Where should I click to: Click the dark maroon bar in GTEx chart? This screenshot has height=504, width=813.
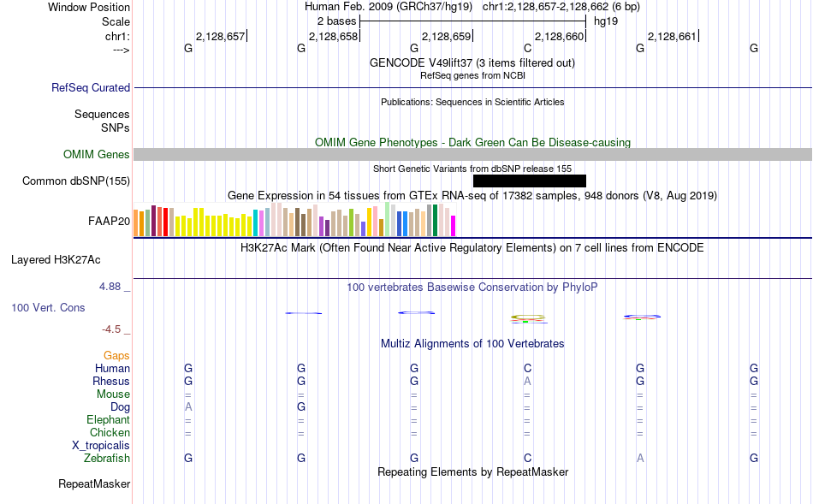tap(153, 221)
